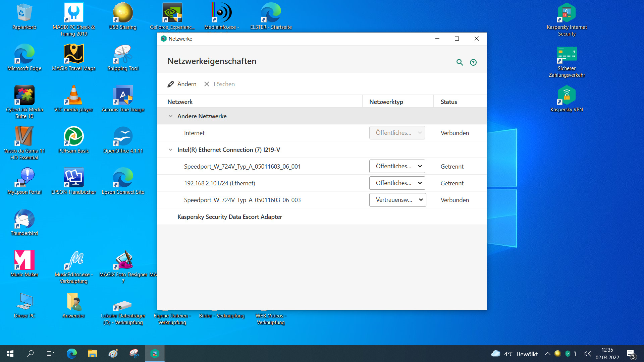Click the volume speaker tray icon
Screen dimensions: 644x362
pos(588,354)
